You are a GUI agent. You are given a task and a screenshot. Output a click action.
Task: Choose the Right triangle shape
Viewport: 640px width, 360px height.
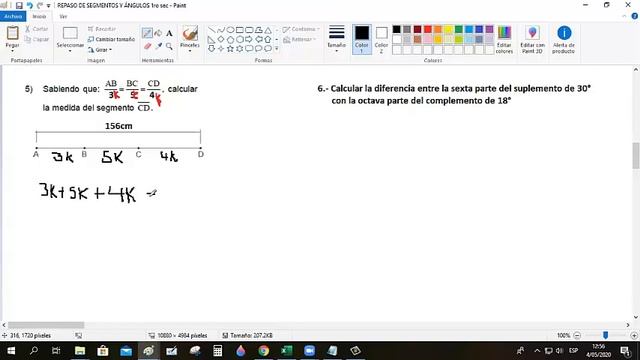click(x=211, y=39)
